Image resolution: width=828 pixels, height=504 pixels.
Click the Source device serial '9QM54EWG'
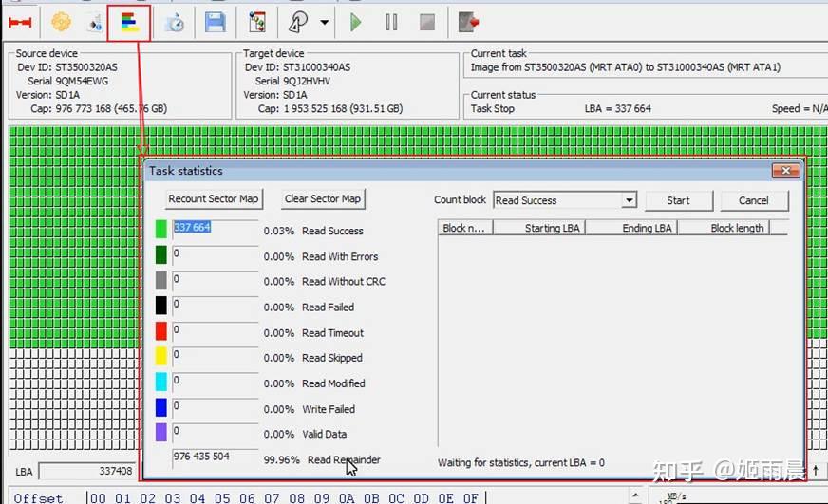pos(82,81)
